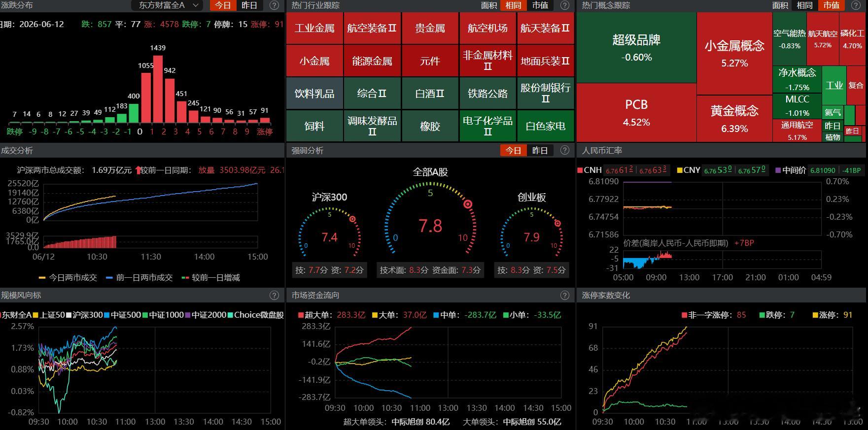The width and height of the screenshot is (868, 430).
Task: Open the 净水概念 concept tile
Action: tap(797, 79)
